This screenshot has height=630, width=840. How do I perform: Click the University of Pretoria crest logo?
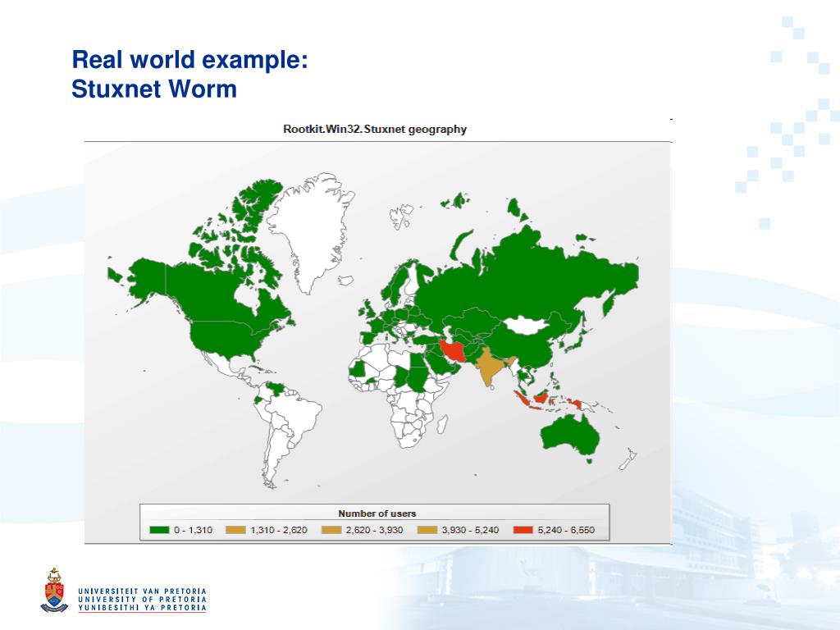[54, 590]
